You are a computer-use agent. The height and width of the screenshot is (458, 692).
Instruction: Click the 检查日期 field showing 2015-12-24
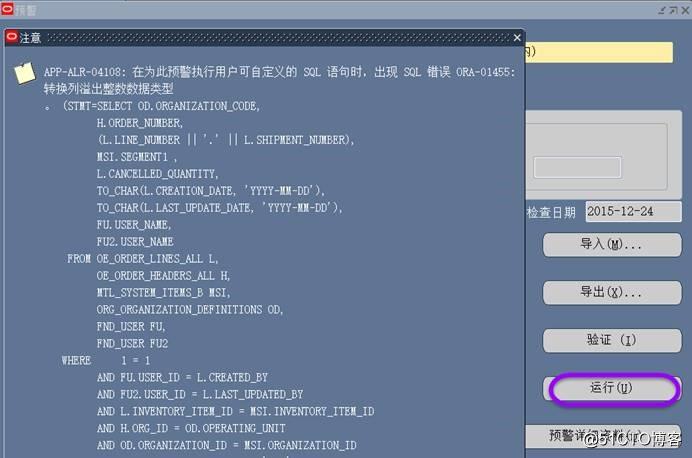[x=633, y=212]
